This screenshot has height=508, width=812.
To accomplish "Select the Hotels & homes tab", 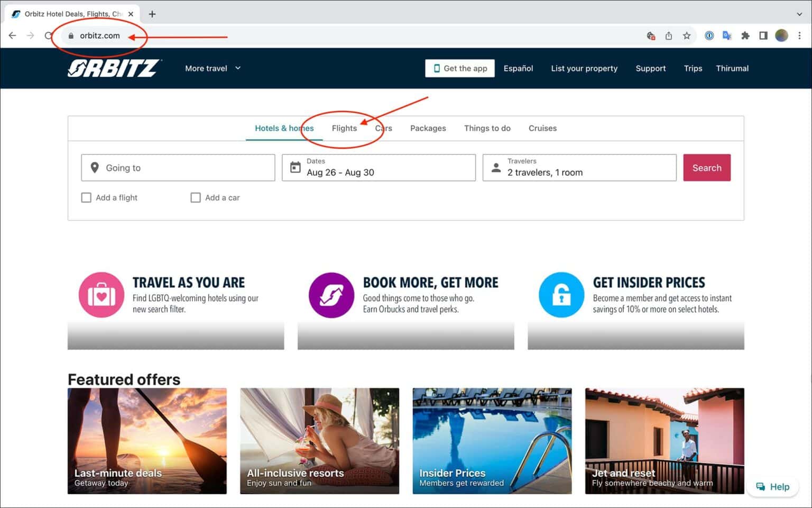I will click(284, 128).
